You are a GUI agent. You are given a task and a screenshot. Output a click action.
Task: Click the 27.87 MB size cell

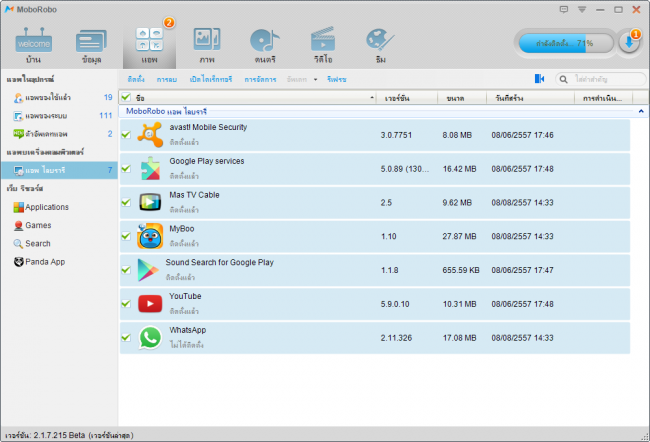[459, 236]
